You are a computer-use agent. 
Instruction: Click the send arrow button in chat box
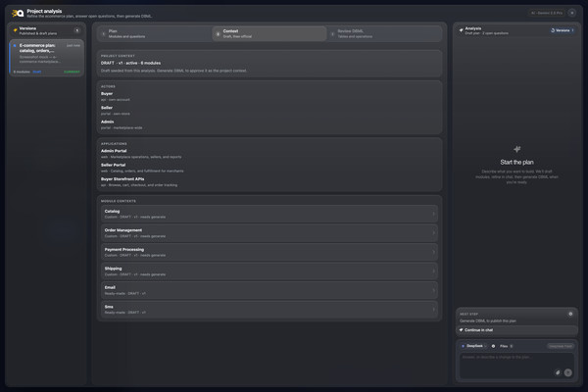point(567,372)
